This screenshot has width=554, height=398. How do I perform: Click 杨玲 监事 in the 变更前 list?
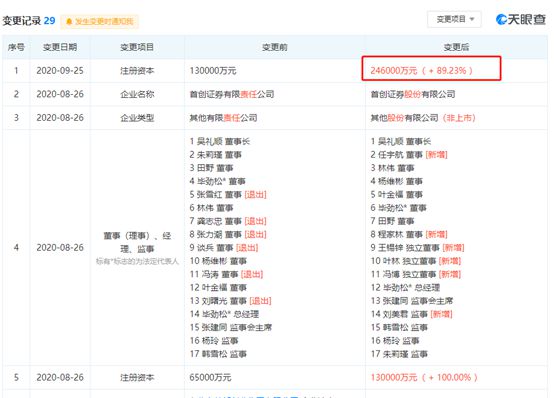click(x=214, y=341)
